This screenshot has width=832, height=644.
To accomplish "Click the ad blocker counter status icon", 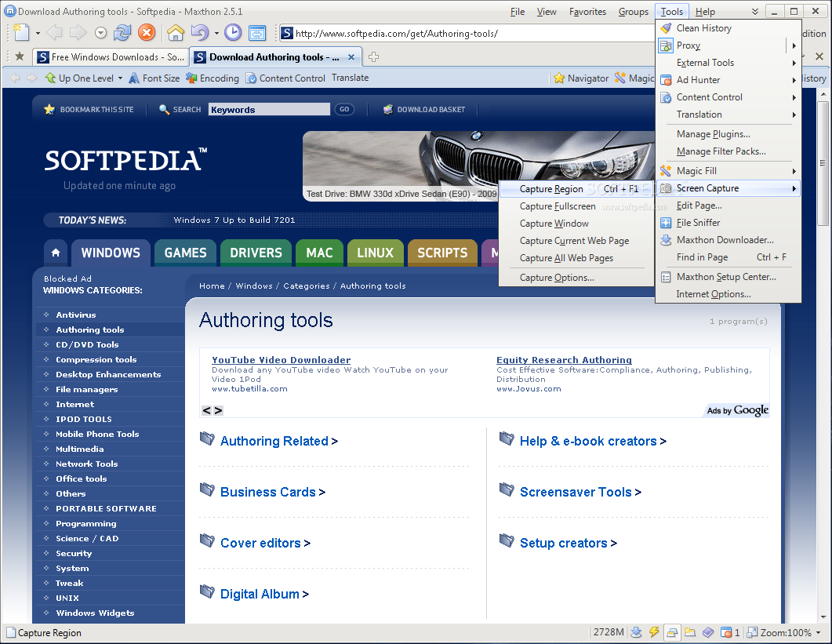I will click(730, 632).
